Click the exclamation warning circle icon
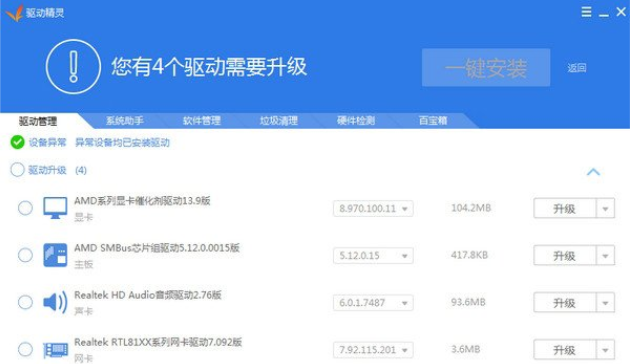 pos(73,67)
